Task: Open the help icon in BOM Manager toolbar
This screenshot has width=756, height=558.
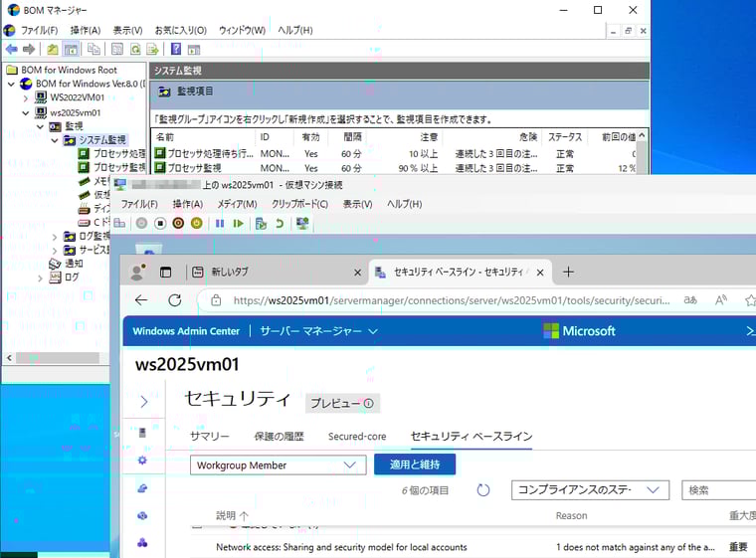Action: (176, 49)
